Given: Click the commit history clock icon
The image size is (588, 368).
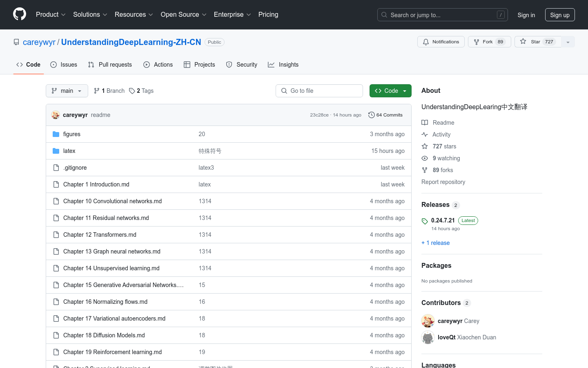Looking at the screenshot, I should point(371,115).
